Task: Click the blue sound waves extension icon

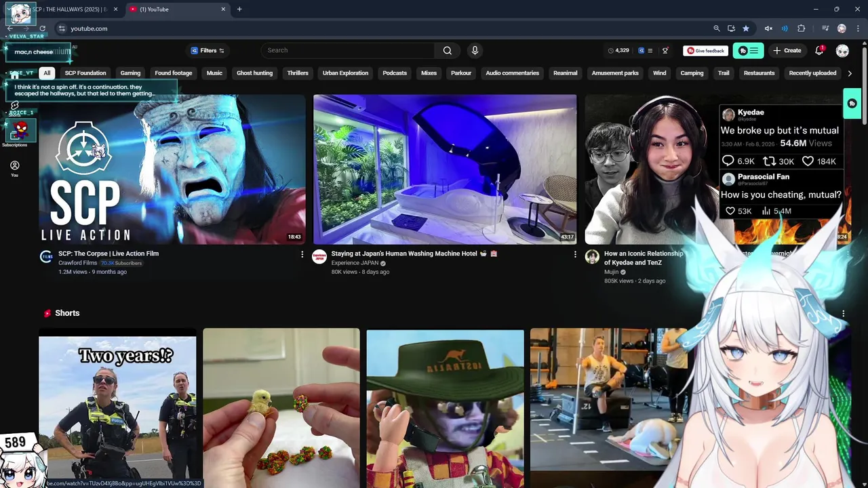Action: pos(785,28)
